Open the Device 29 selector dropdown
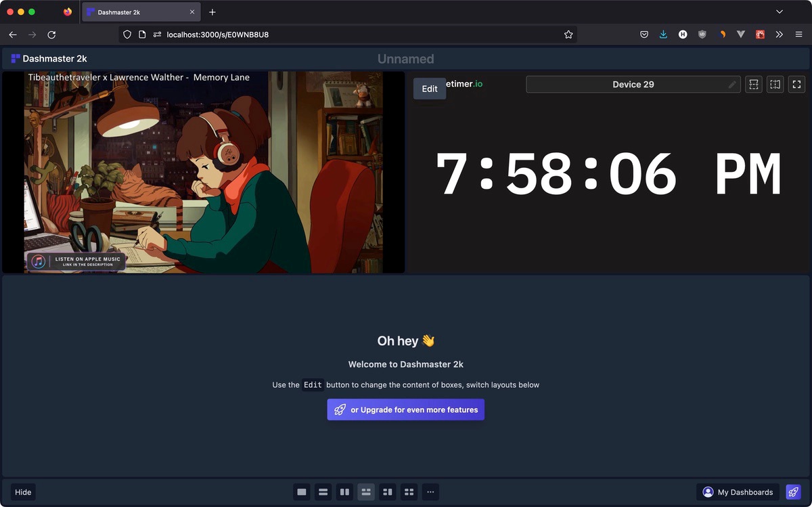Image resolution: width=812 pixels, height=507 pixels. click(x=633, y=84)
